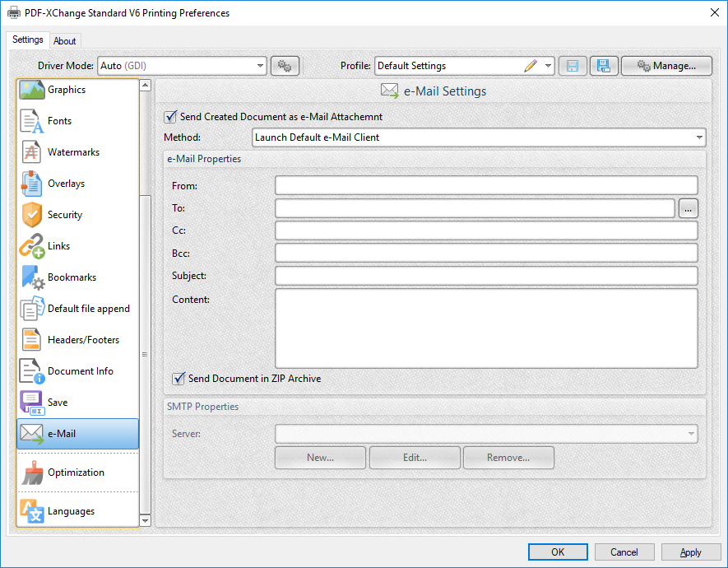The height and width of the screenshot is (568, 728).
Task: Select the e-Mail envelope icon in sidebar
Action: (31, 434)
